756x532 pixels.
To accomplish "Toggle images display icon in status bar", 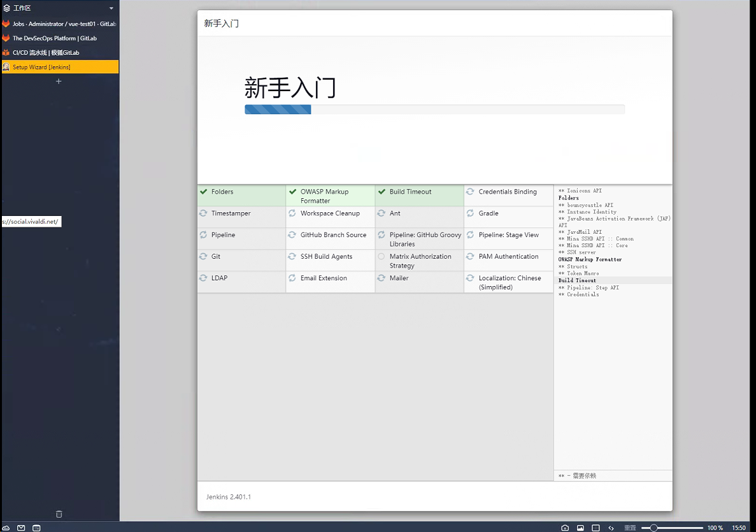I will [x=580, y=528].
